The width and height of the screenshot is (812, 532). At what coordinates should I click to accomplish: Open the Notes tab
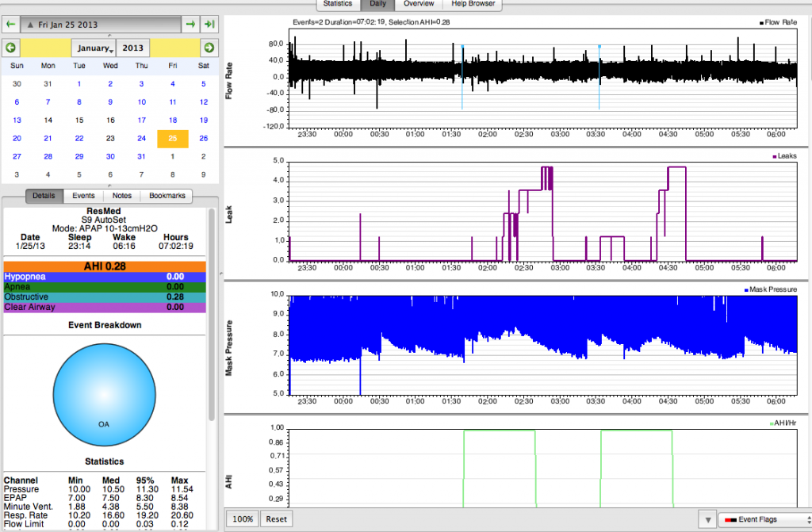[x=121, y=196]
